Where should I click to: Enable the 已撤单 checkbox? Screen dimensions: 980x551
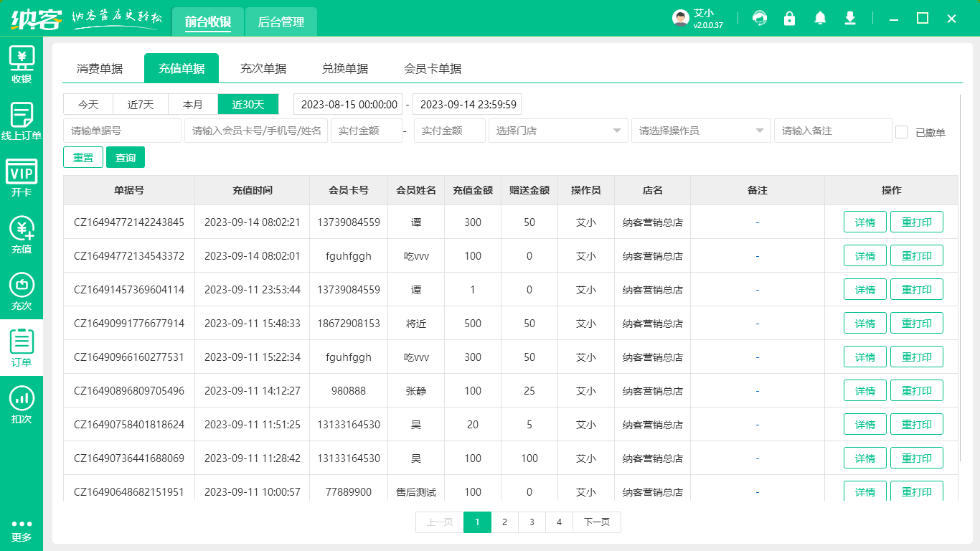pyautogui.click(x=902, y=131)
